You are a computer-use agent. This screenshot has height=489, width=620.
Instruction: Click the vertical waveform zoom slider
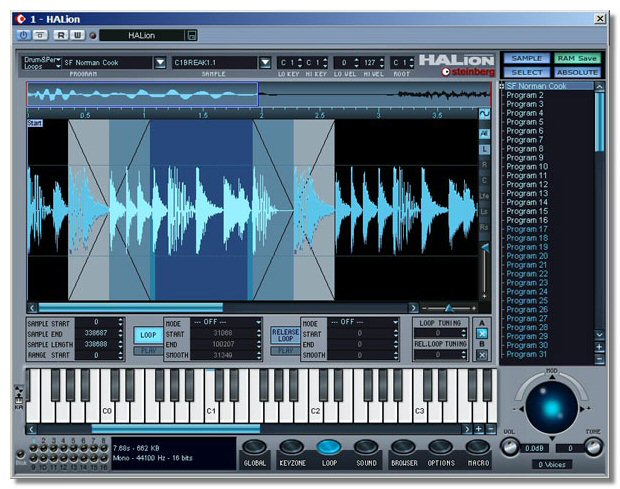[485, 272]
